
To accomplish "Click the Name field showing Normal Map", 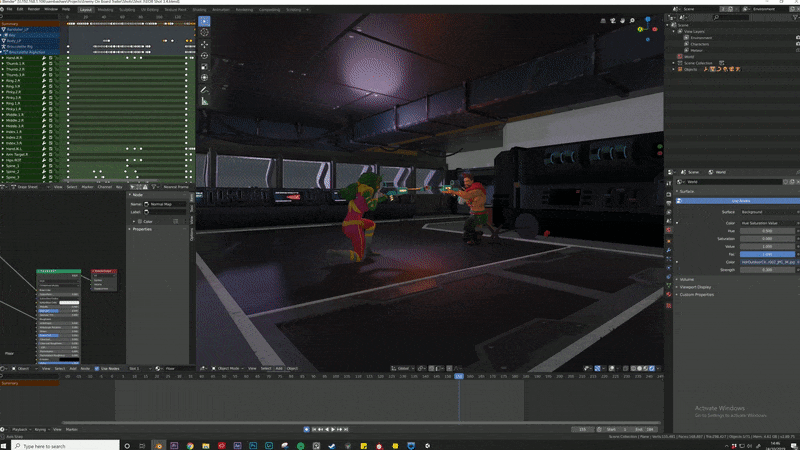I will click(165, 204).
